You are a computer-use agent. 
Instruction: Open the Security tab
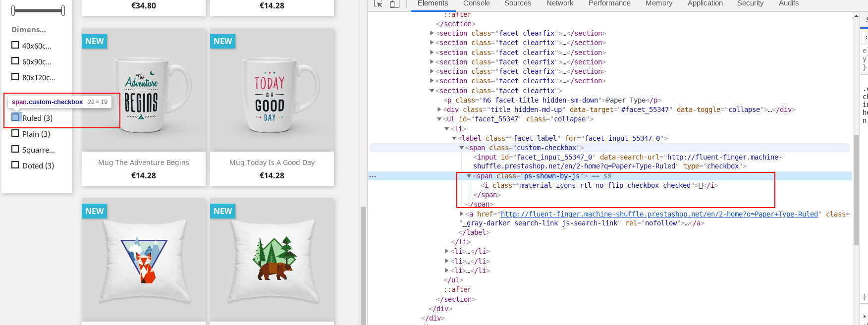pyautogui.click(x=750, y=3)
